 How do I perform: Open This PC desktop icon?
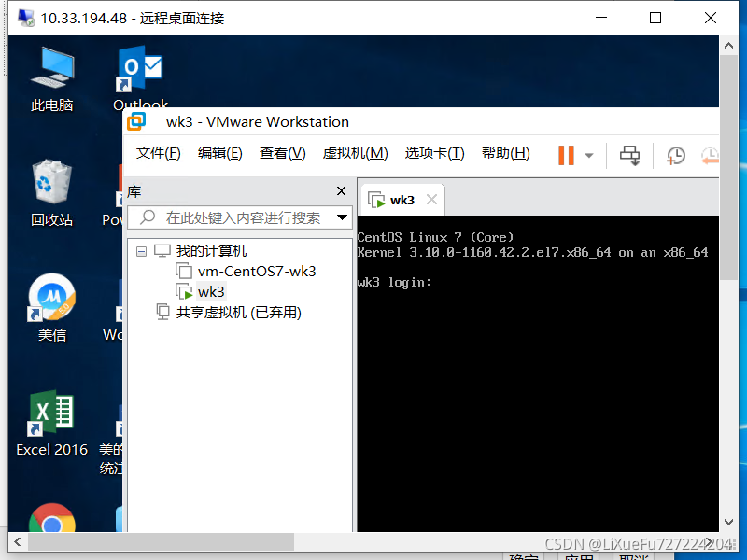pos(52,79)
